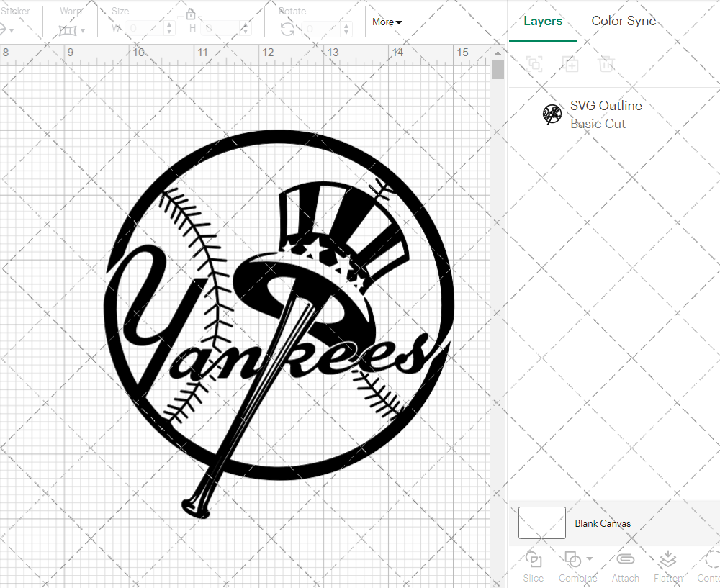This screenshot has width=720, height=588.
Task: Expand the Combine dropdown arrow
Action: 590,559
